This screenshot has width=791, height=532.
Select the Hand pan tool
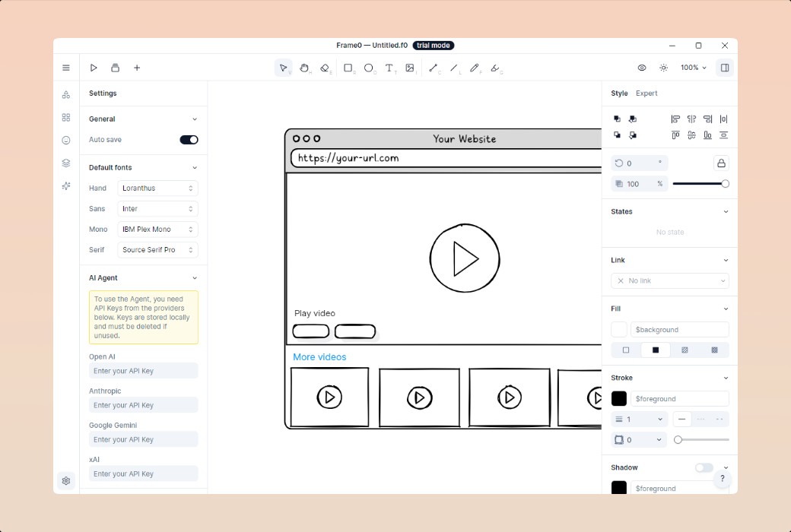pos(304,68)
